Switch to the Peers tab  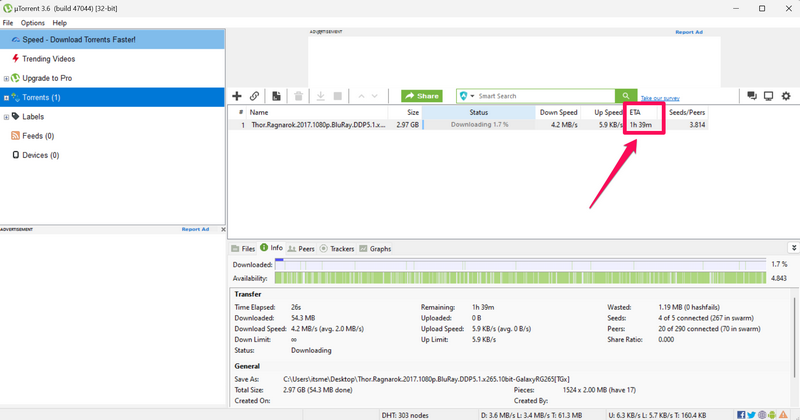(302, 248)
